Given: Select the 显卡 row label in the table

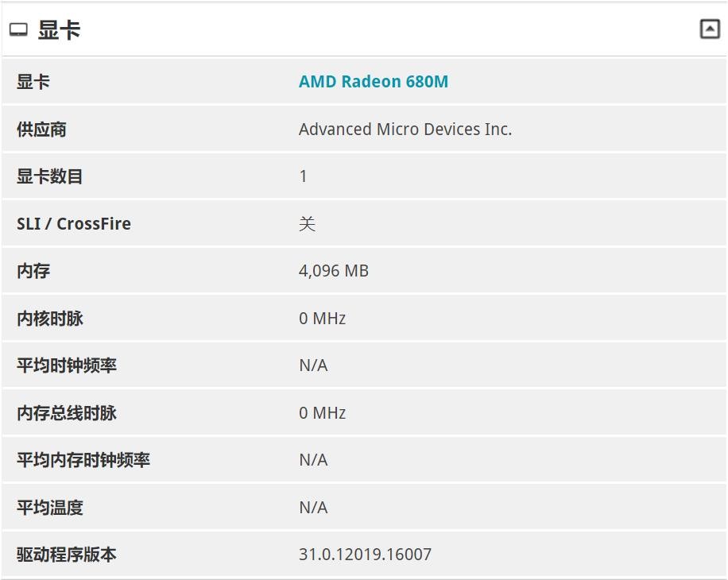Looking at the screenshot, I should [x=33, y=82].
